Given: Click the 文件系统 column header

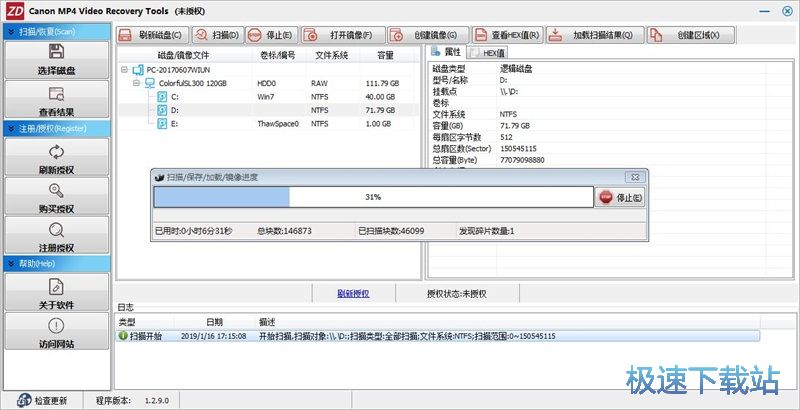Looking at the screenshot, I should [x=332, y=55].
